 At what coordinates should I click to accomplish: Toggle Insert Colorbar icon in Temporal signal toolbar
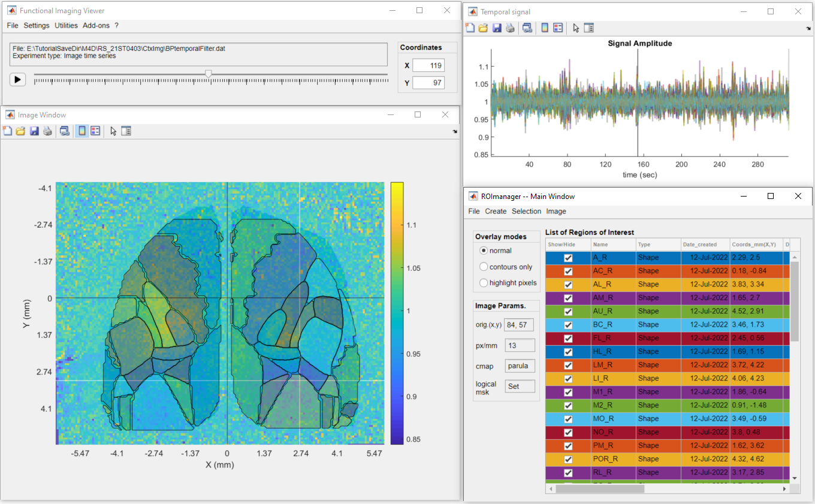pos(545,28)
